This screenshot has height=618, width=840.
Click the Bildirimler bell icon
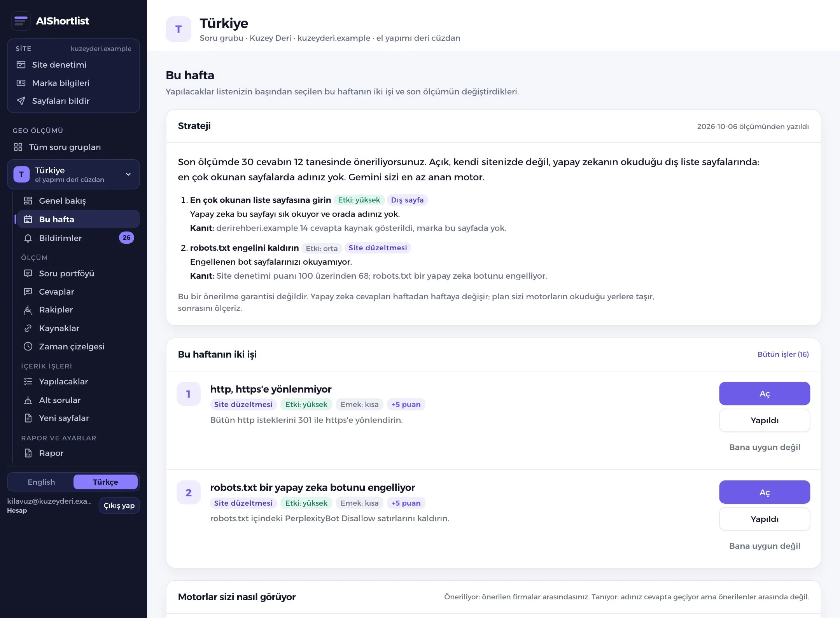click(28, 238)
